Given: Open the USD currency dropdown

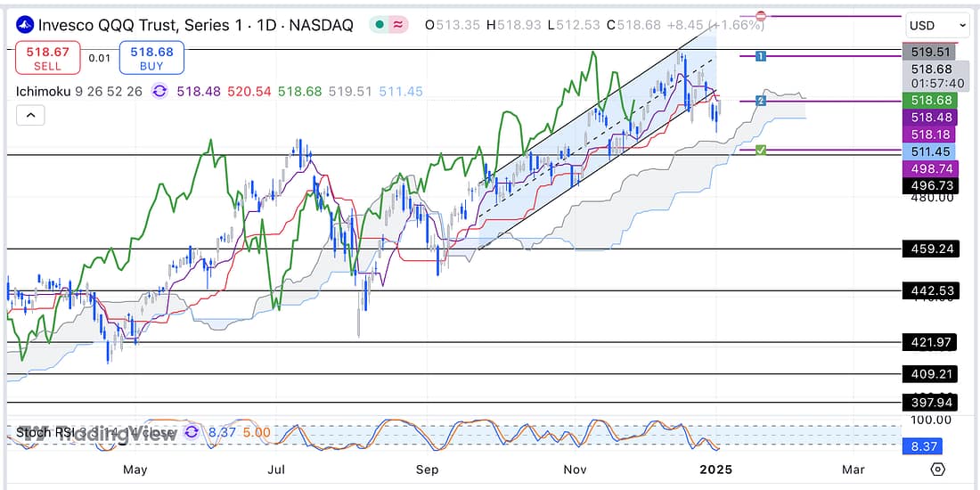Looking at the screenshot, I should point(936,26).
